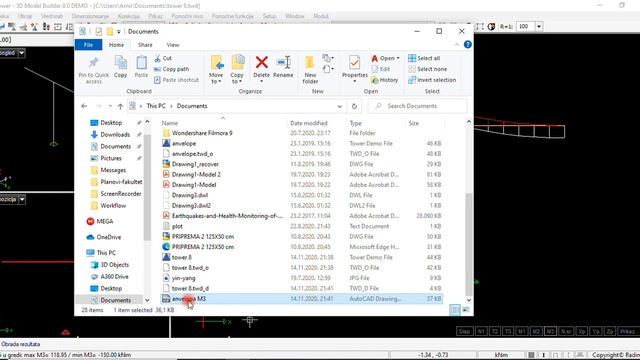This screenshot has width=640, height=360.
Task: Sort files by the Size column
Action: pos(413,123)
